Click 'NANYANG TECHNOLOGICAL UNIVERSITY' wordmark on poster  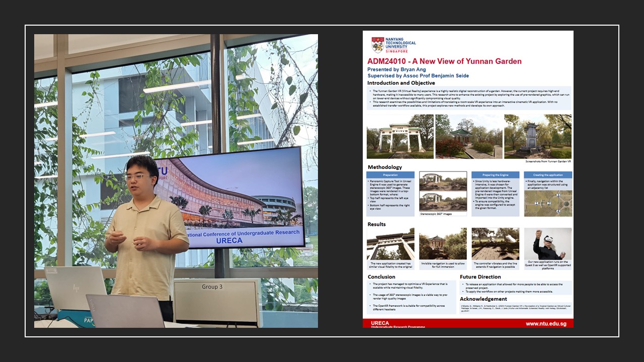pos(401,44)
